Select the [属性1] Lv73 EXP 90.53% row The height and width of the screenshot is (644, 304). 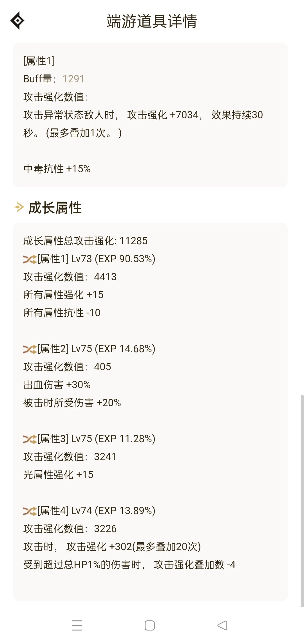pyautogui.click(x=89, y=259)
